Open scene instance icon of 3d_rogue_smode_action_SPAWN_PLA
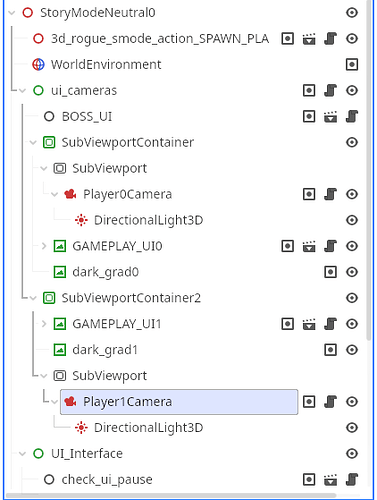The height and width of the screenshot is (500, 377). pos(309,39)
